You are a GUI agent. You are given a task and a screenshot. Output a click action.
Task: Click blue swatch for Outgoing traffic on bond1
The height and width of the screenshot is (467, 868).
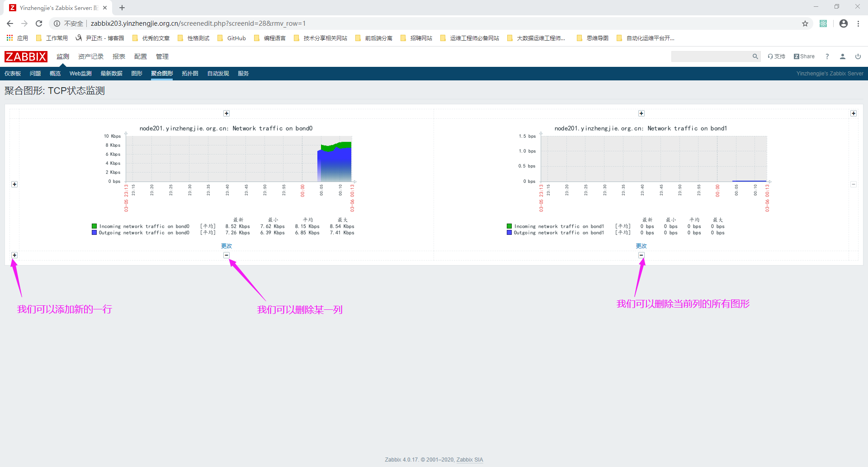coord(509,233)
